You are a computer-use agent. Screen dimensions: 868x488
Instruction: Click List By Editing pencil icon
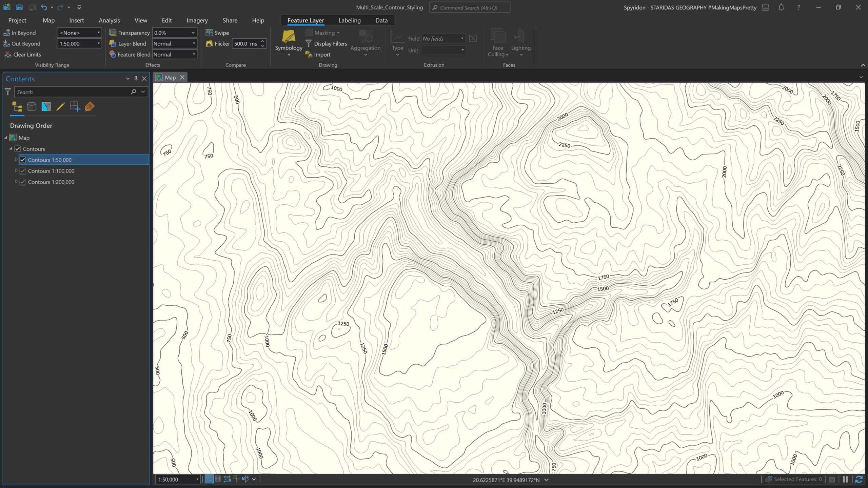pos(60,107)
